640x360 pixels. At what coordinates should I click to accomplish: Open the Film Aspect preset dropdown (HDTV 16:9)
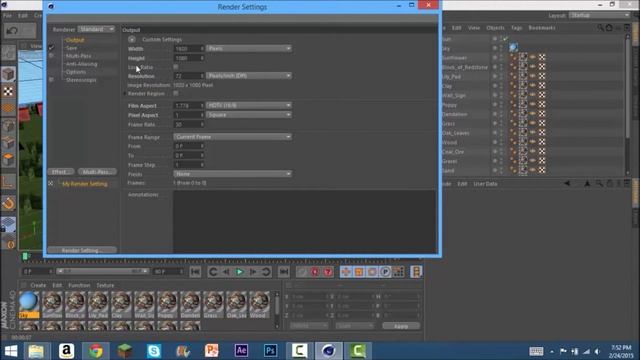(249, 106)
